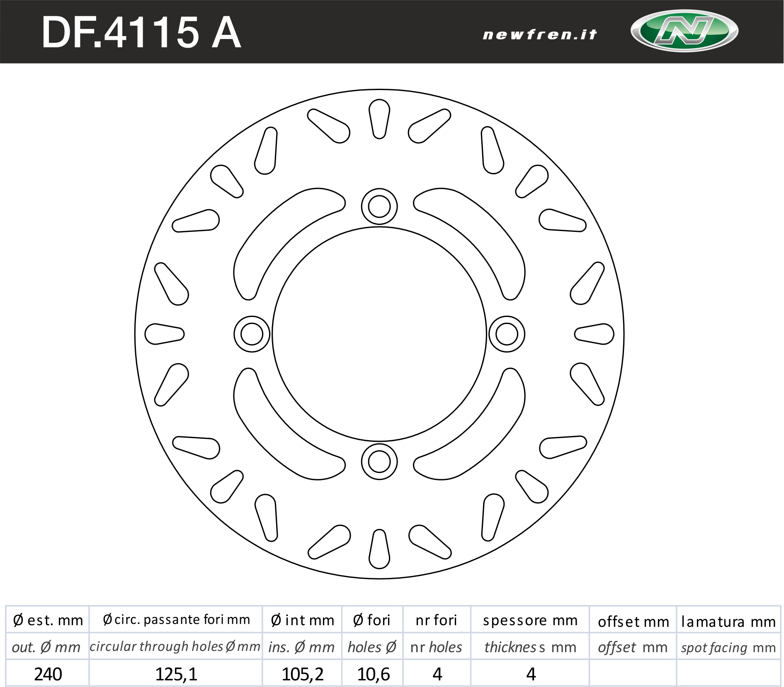
Task: Click the left mounting bolt hole
Action: pos(252,334)
